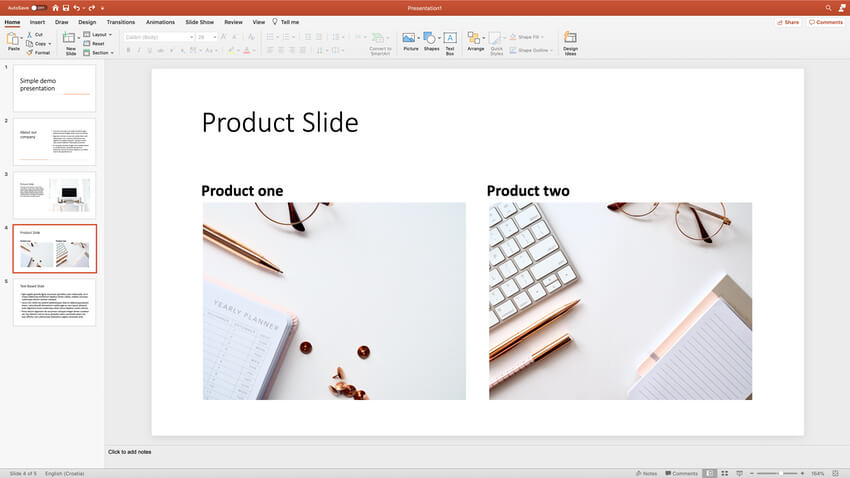Screen dimensions: 850x478
Task: Expand the Layout dropdown
Action: [99, 34]
